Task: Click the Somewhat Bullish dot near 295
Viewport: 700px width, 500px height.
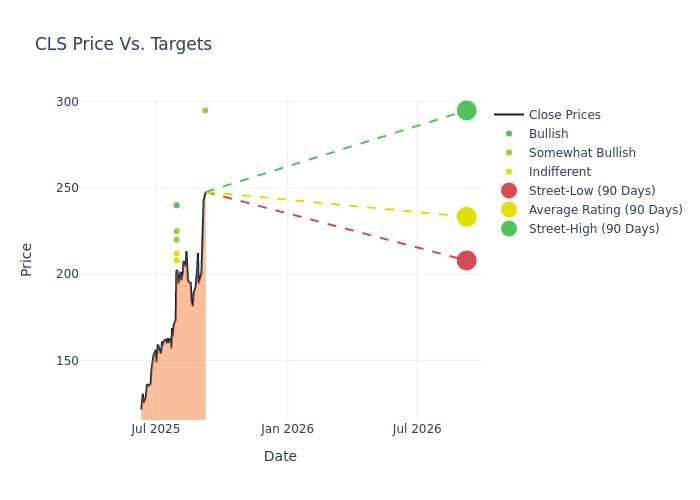Action: pos(205,110)
